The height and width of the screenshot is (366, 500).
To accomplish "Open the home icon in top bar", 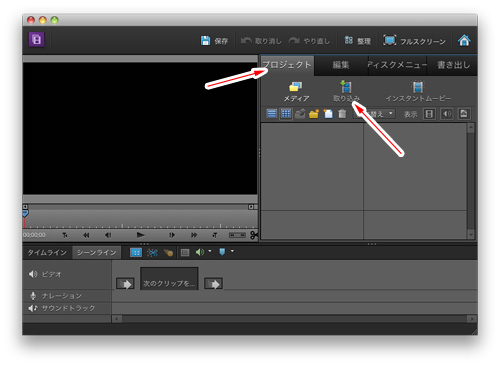I will pyautogui.click(x=464, y=41).
